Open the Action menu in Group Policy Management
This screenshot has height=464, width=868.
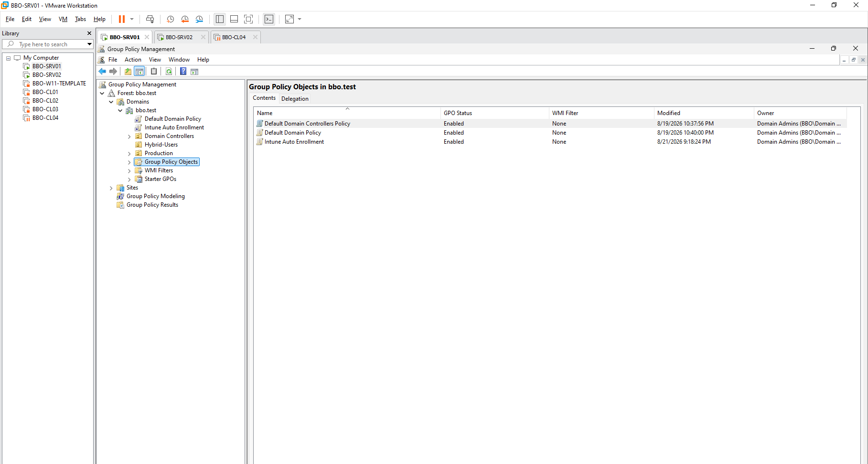(133, 60)
